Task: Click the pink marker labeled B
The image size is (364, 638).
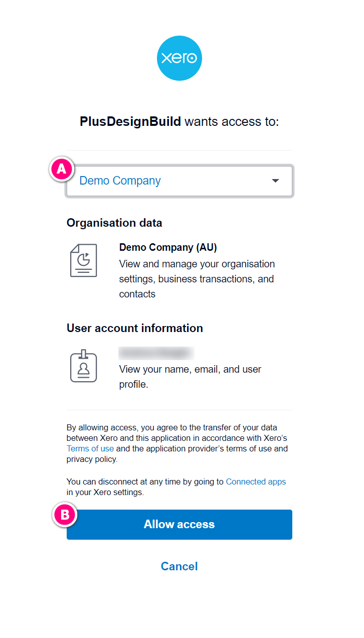Action: pos(65,514)
